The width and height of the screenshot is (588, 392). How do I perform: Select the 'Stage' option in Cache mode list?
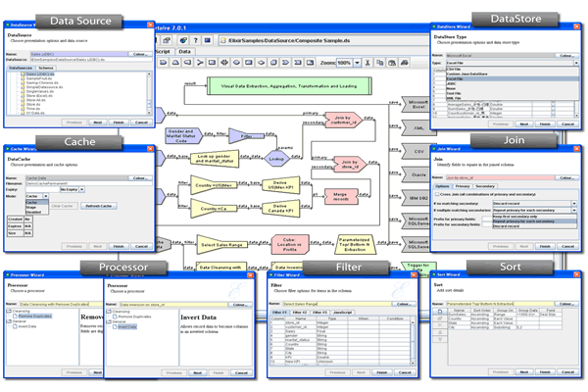37,207
